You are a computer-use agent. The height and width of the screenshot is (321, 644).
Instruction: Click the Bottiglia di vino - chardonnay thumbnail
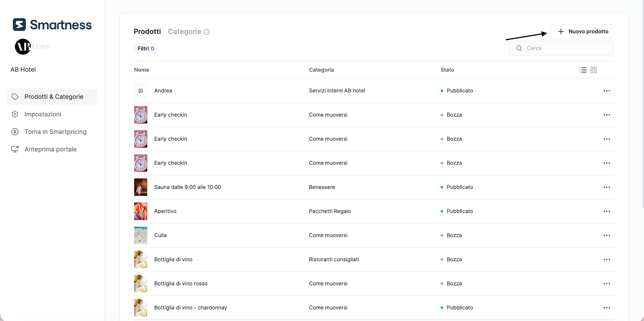click(x=141, y=307)
